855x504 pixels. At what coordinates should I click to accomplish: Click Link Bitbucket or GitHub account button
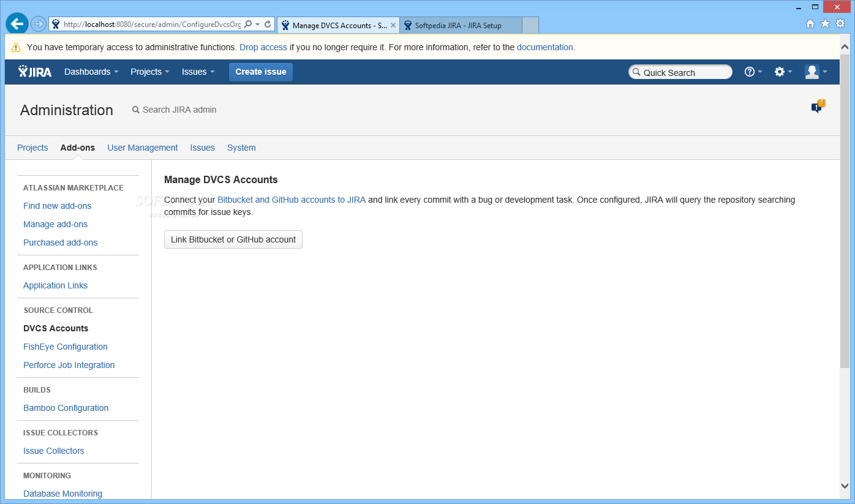233,239
